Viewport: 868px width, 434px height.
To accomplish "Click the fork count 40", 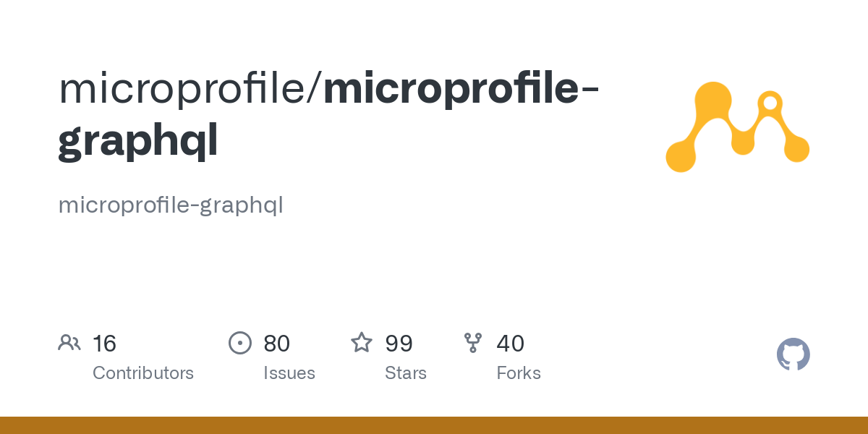I will 510,344.
